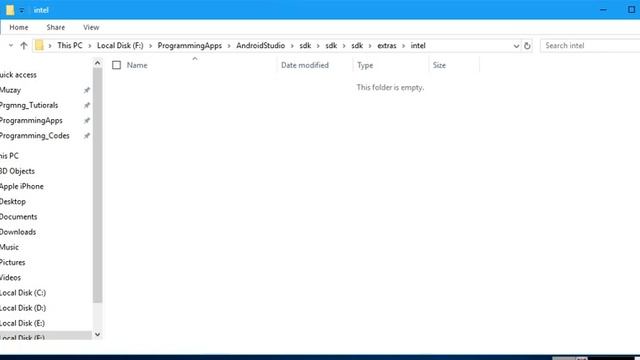This screenshot has width=640, height=360.
Task: Click the folder icon in the title bar
Action: pos(10,10)
